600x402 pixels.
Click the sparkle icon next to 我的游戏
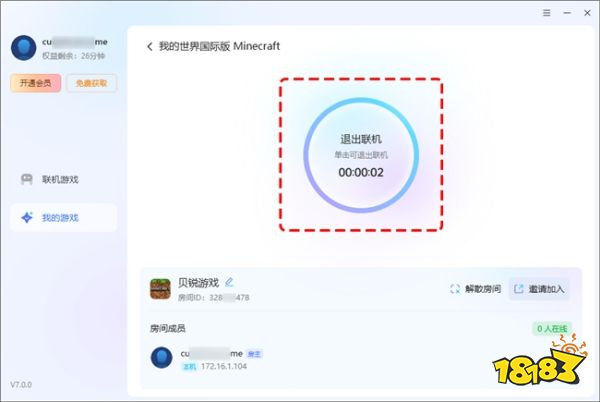click(27, 217)
